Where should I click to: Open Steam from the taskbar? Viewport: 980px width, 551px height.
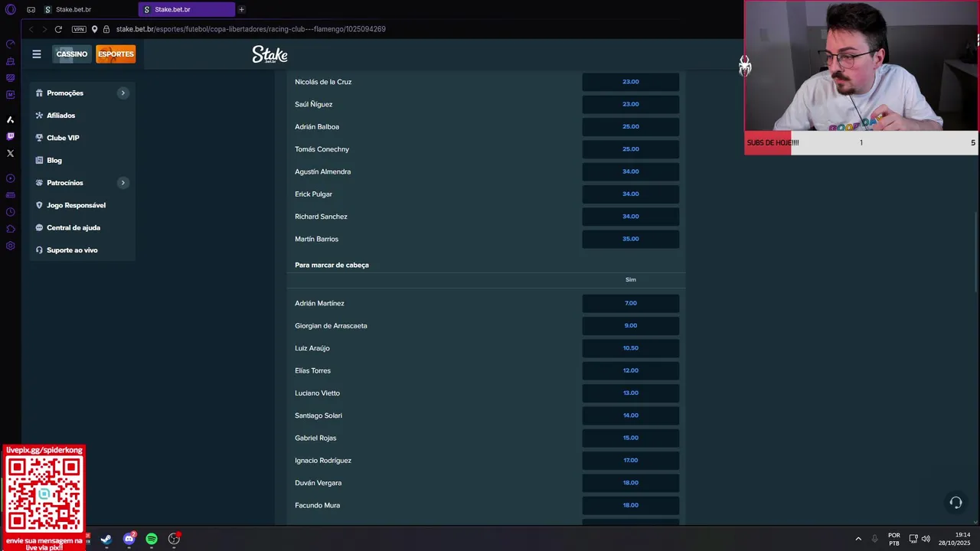click(106, 539)
